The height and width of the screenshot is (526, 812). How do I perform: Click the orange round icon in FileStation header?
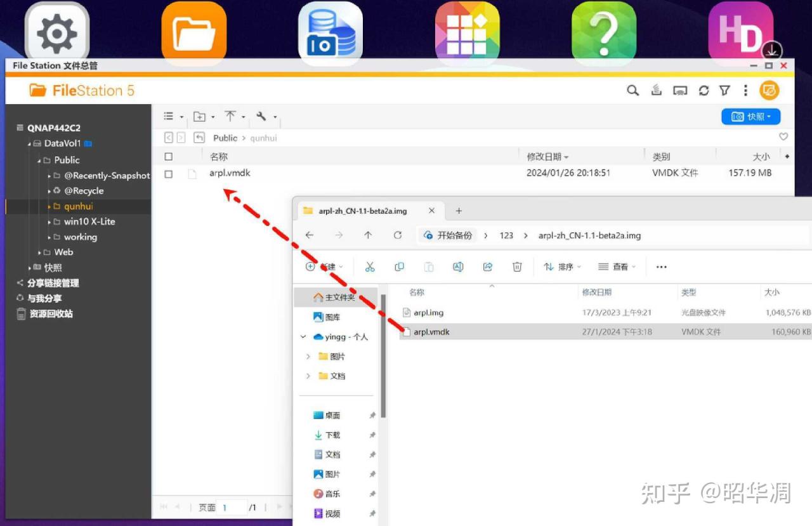point(769,91)
